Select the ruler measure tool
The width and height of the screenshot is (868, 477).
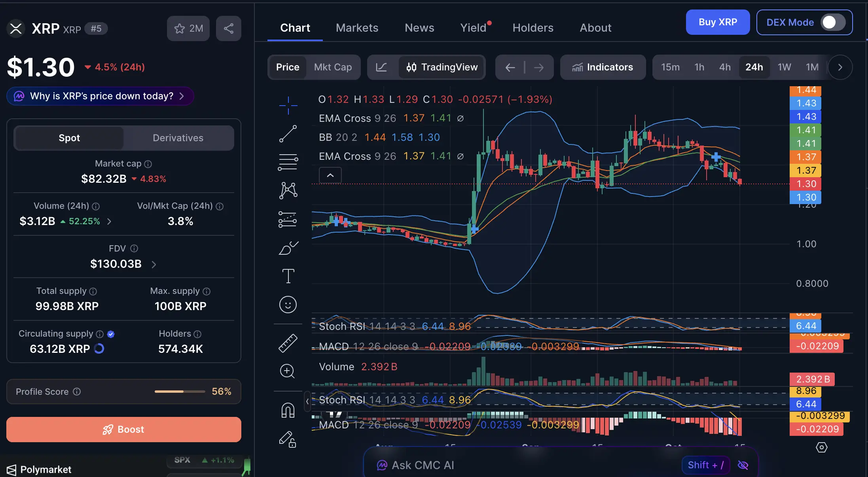point(288,343)
